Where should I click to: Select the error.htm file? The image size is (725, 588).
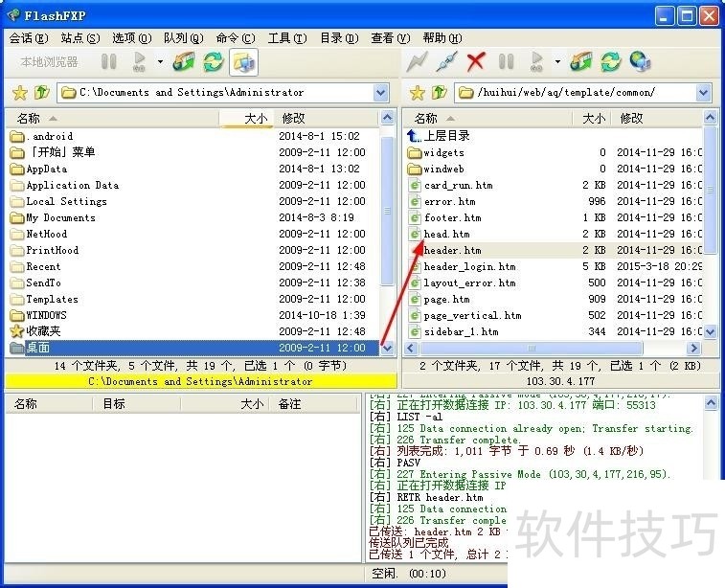(554, 201)
